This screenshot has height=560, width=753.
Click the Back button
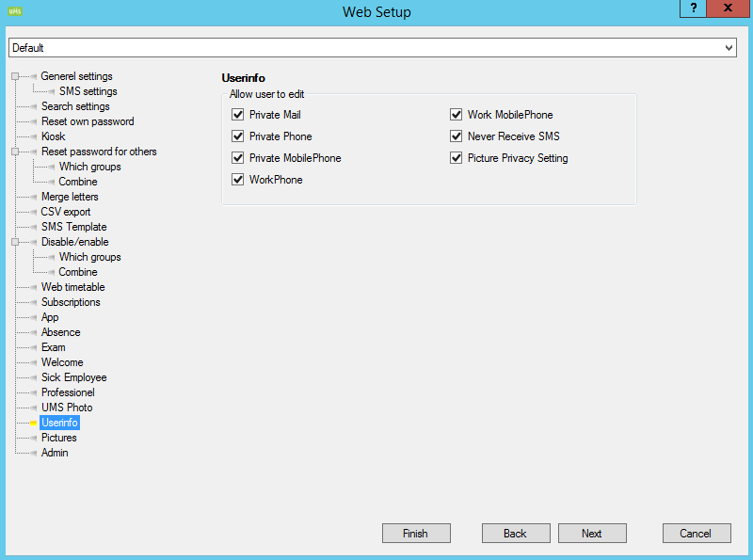516,534
